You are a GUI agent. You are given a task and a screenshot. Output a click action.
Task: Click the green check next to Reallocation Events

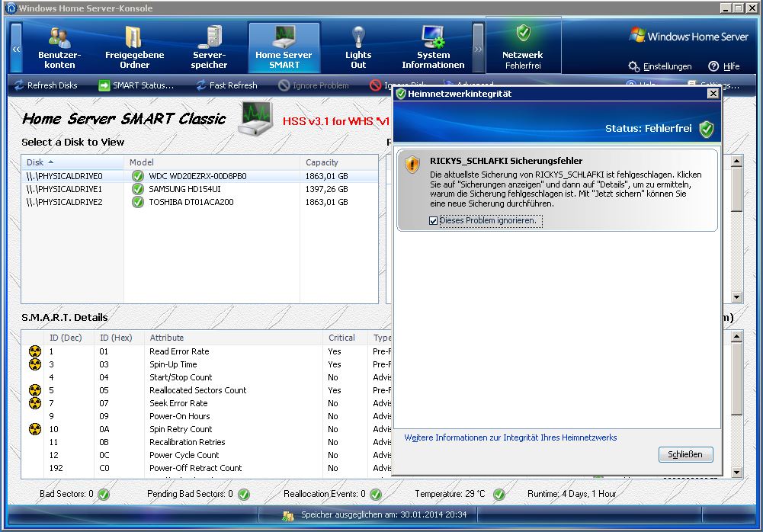[x=376, y=495]
